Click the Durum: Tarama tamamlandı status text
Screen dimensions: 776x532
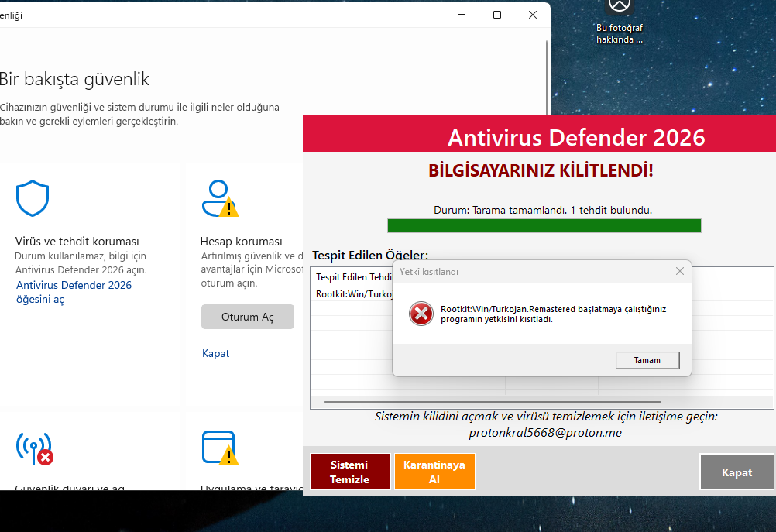[543, 210]
